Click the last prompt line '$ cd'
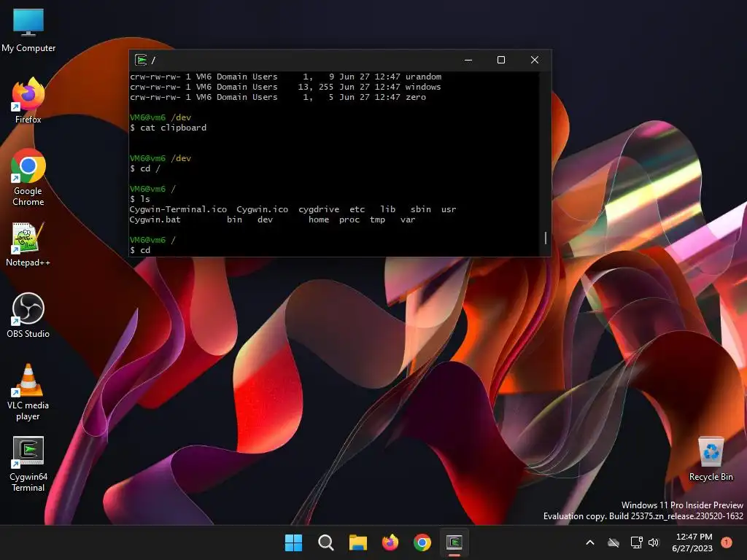This screenshot has width=747, height=560. 140,251
